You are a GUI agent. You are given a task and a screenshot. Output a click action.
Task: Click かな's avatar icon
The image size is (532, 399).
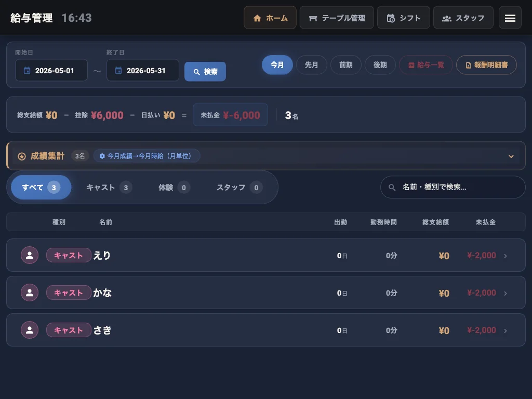point(30,292)
